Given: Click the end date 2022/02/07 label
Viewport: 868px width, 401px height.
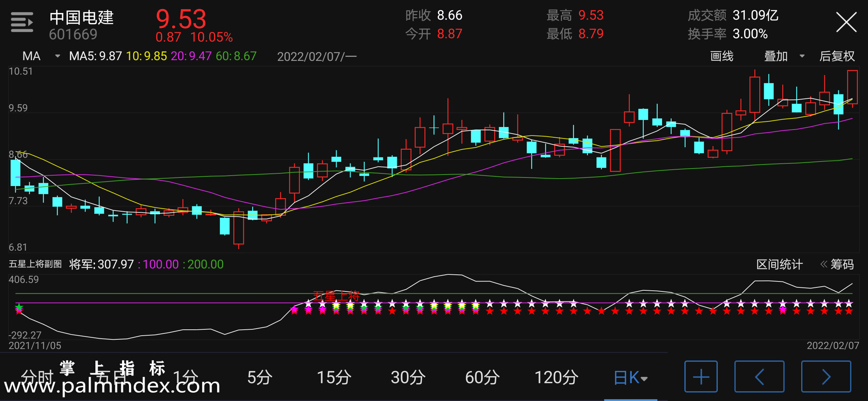Looking at the screenshot, I should (833, 346).
